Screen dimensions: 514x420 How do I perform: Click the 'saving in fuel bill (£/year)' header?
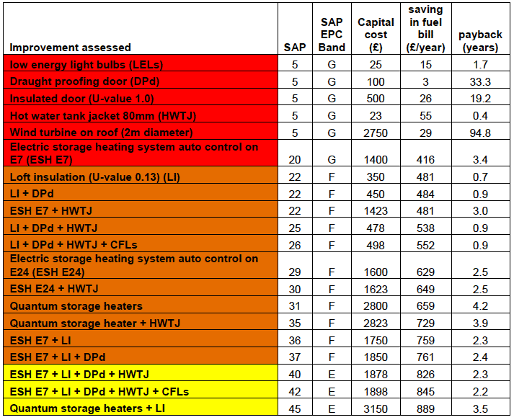(x=425, y=29)
